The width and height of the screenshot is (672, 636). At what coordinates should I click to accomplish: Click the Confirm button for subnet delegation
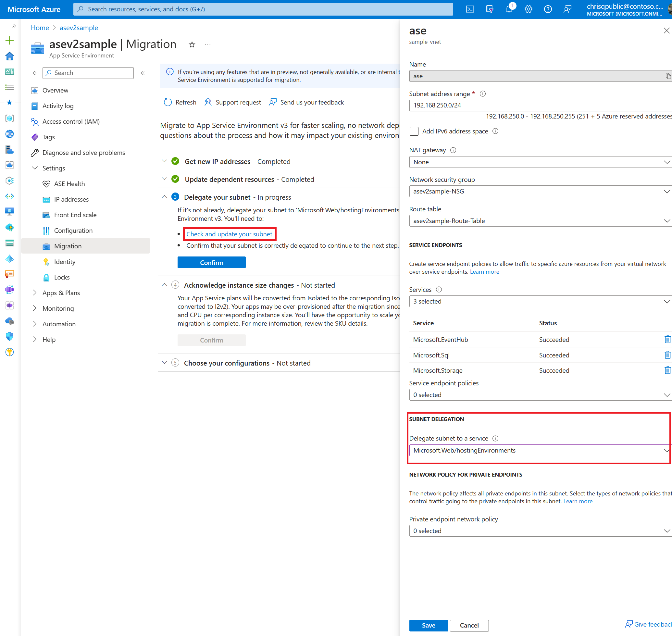point(212,262)
